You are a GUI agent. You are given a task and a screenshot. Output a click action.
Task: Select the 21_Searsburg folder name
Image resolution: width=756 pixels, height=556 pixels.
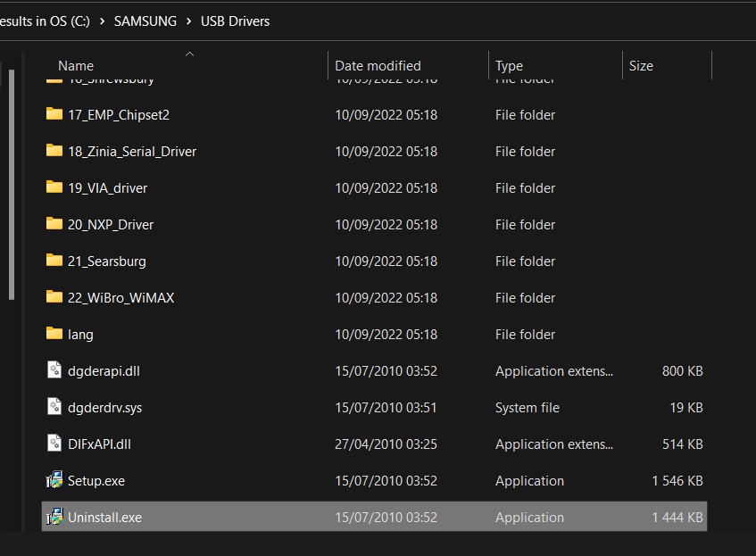tap(106, 261)
